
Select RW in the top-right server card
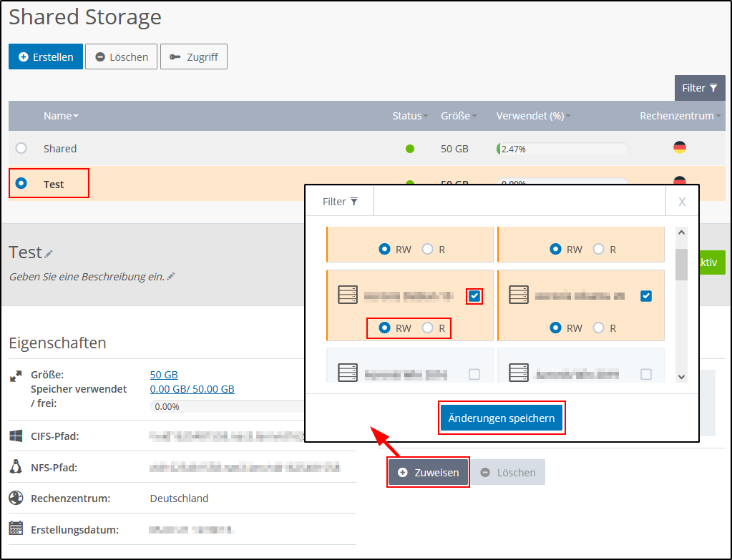point(555,249)
